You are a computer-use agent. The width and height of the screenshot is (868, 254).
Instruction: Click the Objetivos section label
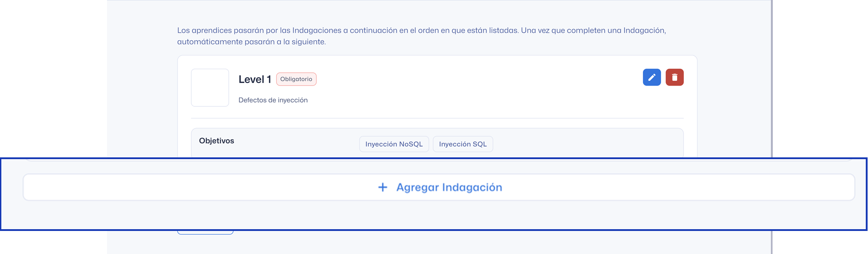click(x=216, y=141)
